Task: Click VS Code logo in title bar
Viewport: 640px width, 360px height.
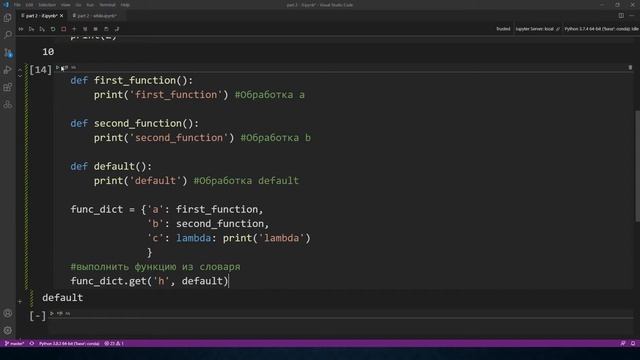Action: [x=6, y=5]
